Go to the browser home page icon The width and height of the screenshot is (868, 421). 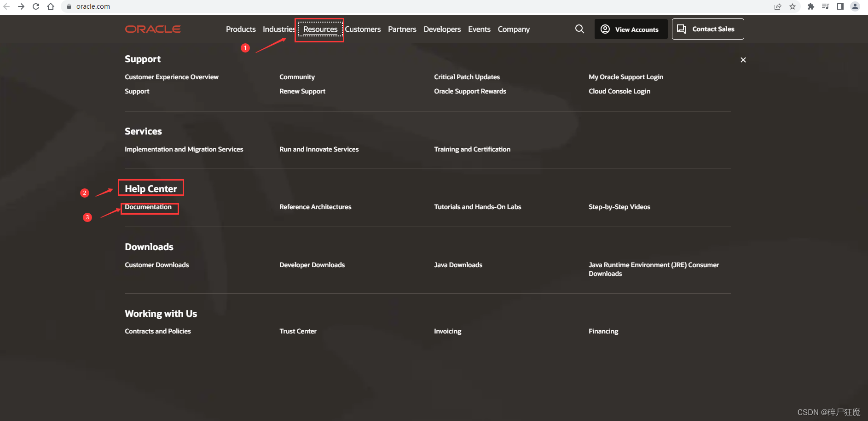point(51,6)
